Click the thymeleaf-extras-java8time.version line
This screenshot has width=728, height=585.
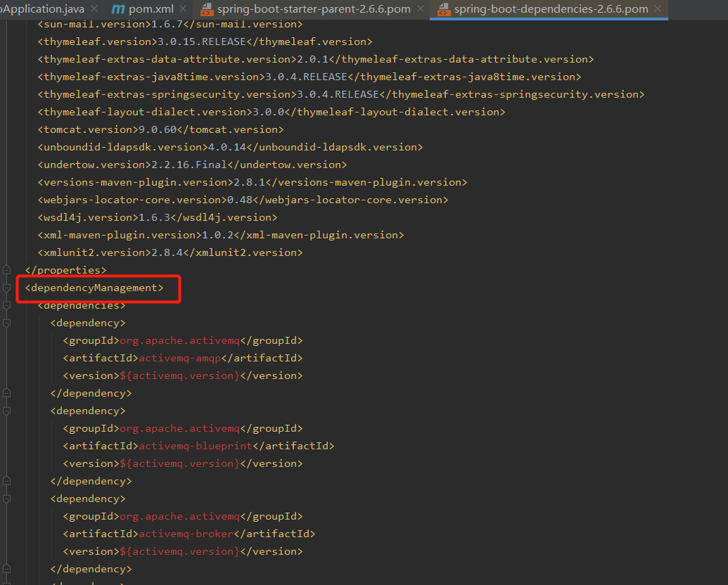[x=309, y=77]
